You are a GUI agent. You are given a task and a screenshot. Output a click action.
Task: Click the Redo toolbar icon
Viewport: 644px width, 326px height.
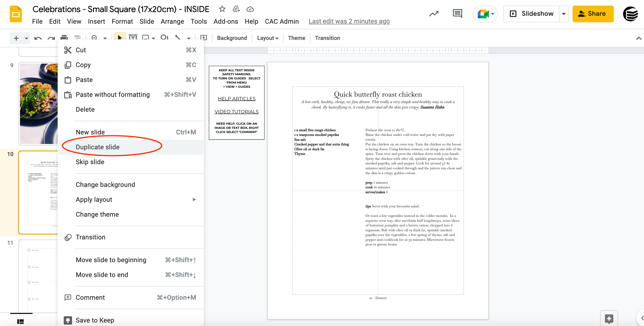pyautogui.click(x=51, y=38)
